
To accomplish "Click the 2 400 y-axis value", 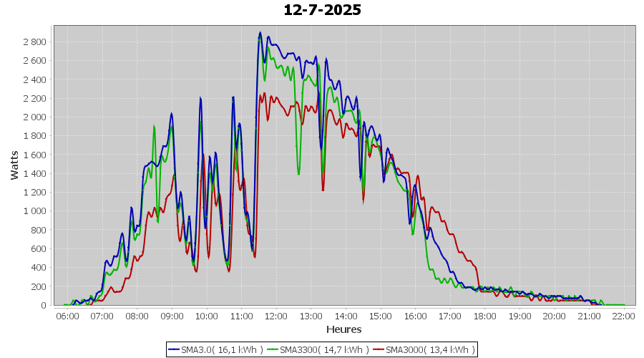I will pos(35,79).
